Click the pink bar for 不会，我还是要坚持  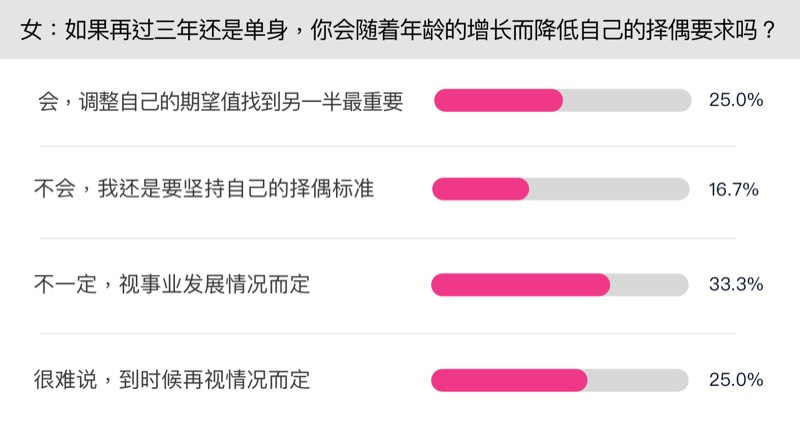[480, 189]
